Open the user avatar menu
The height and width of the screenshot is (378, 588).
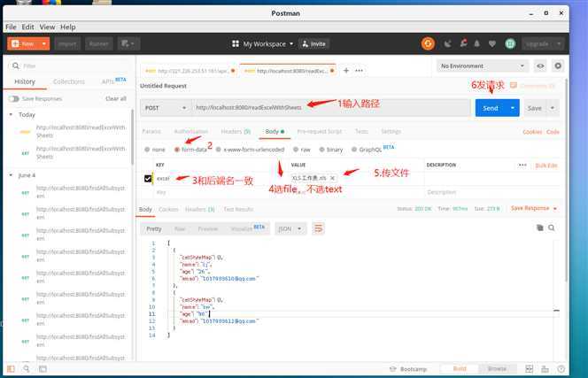510,44
